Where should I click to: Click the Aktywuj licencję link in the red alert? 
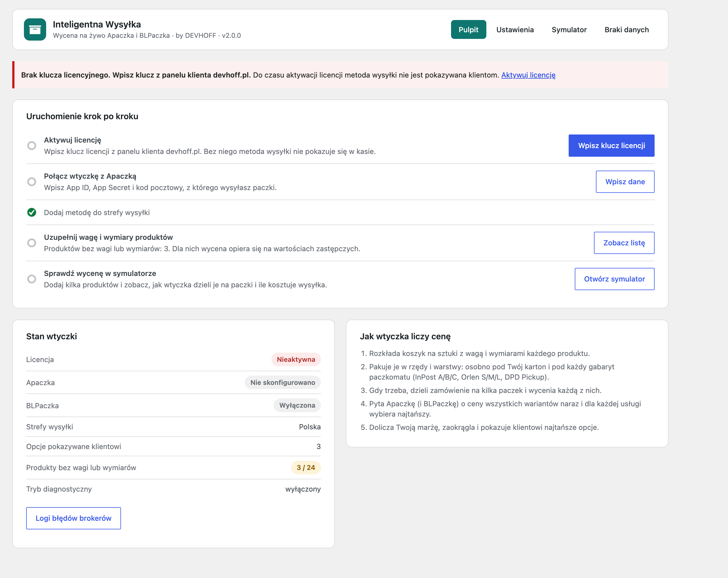[x=528, y=75]
